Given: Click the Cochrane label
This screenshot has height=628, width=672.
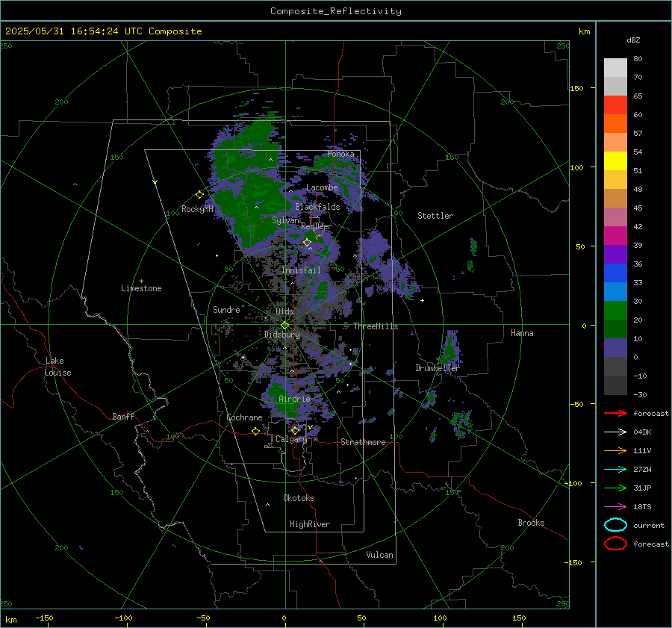Looking at the screenshot, I should tap(244, 417).
